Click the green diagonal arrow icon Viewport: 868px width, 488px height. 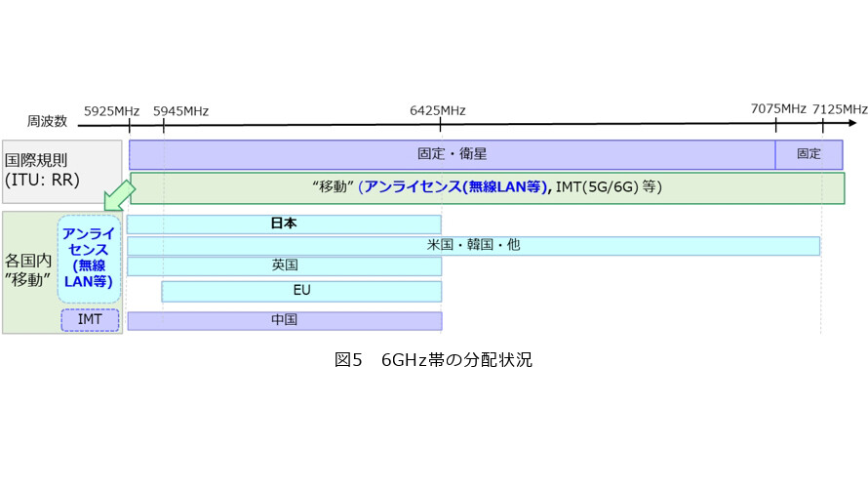click(x=119, y=195)
